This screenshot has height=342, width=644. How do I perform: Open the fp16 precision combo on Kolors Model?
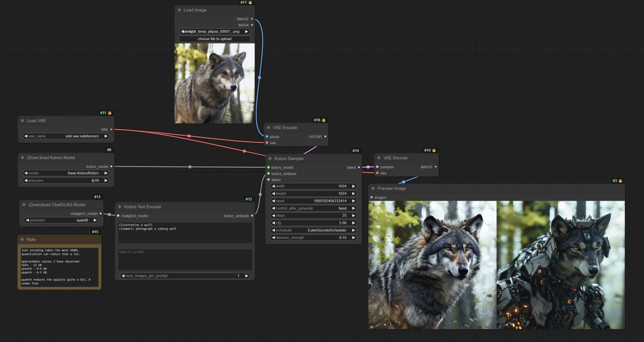66,181
